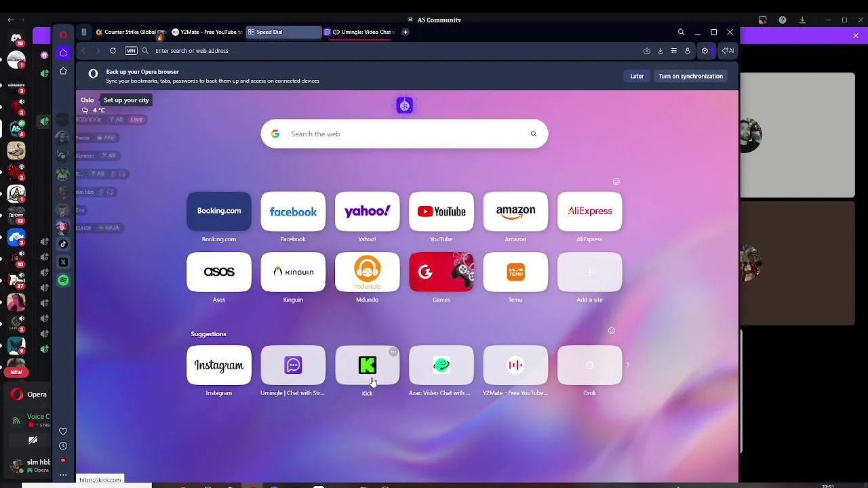Open Easy Setup sliders icon
This screenshot has height=488, width=868.
coord(673,51)
